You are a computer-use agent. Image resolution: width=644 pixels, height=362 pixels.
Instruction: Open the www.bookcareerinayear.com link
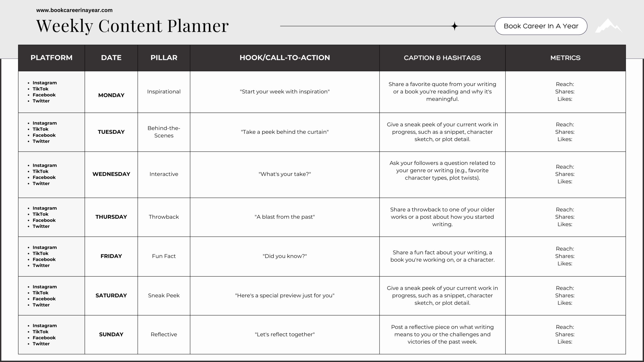click(74, 10)
